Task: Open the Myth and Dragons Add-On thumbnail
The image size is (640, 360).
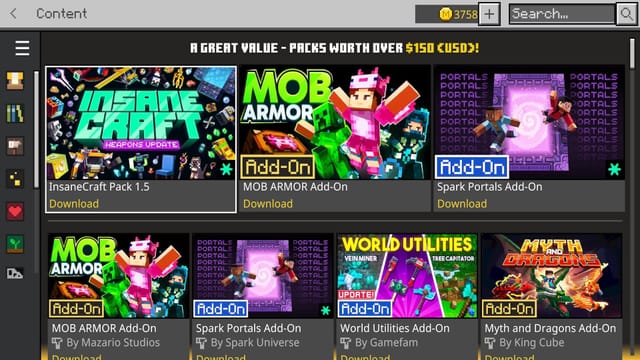Action: click(552, 276)
